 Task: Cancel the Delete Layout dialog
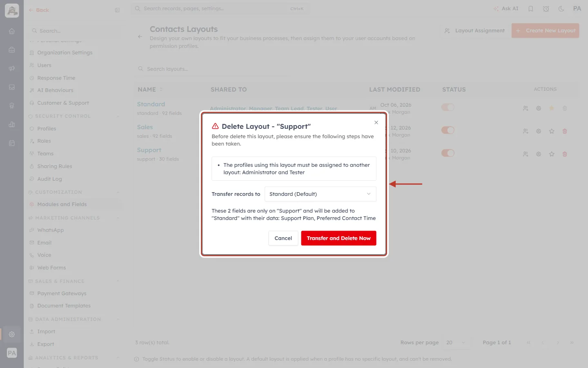pyautogui.click(x=283, y=238)
